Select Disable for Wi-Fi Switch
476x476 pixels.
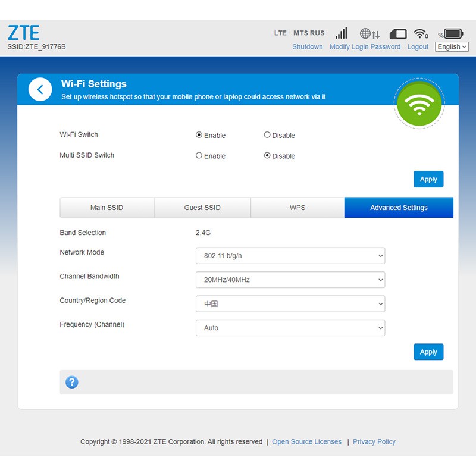tap(267, 135)
